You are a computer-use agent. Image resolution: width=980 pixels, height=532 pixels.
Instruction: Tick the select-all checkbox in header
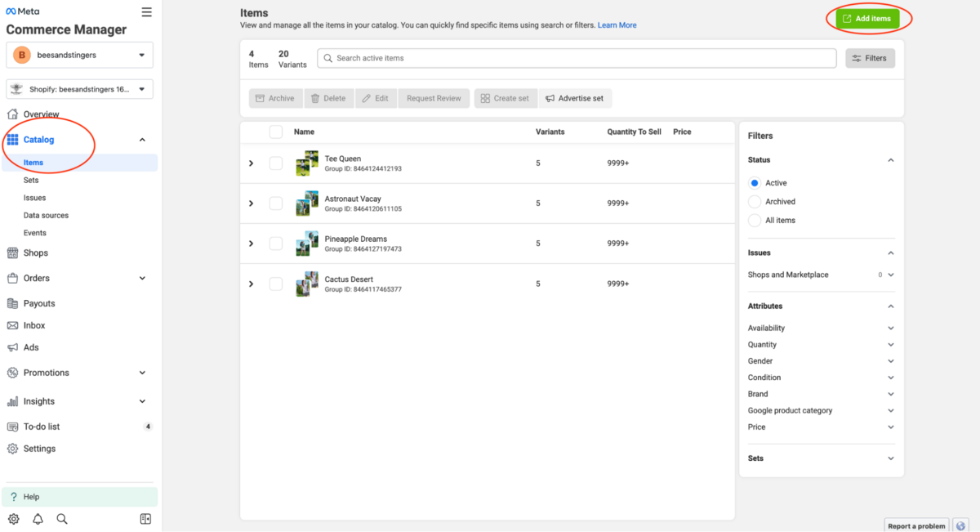pos(276,132)
